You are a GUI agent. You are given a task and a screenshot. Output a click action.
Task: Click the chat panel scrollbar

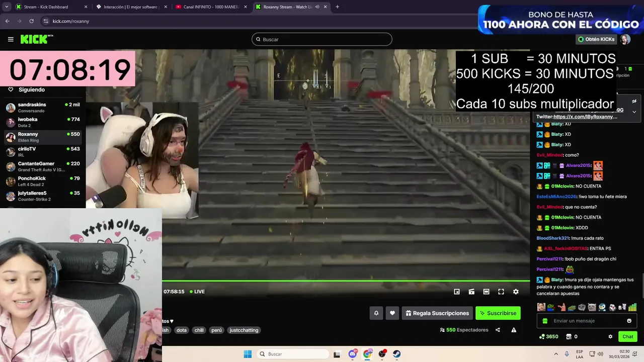click(x=642, y=287)
